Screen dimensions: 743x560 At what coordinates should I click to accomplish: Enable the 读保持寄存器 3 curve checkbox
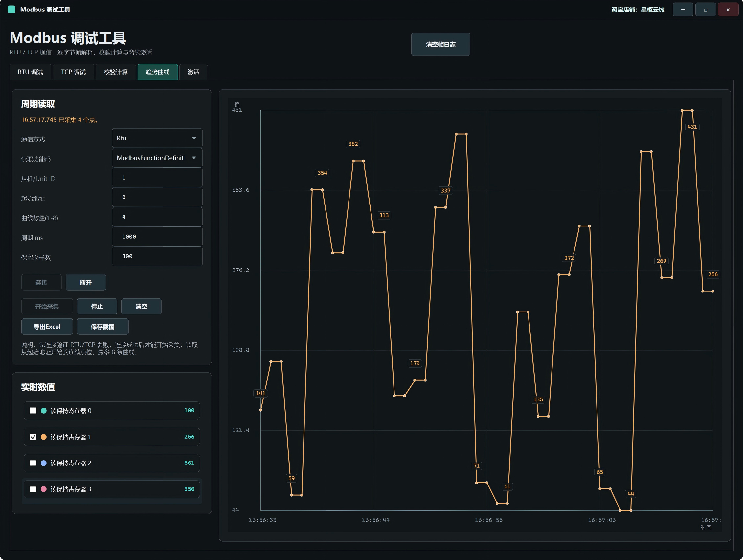33,489
